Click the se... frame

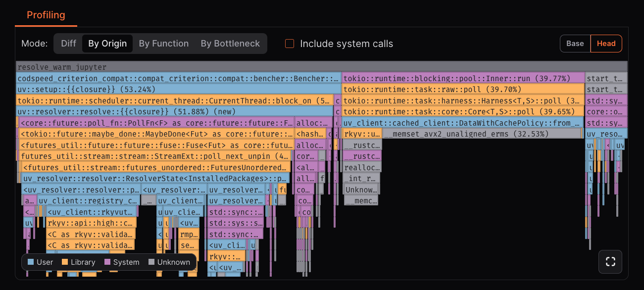[x=189, y=245]
